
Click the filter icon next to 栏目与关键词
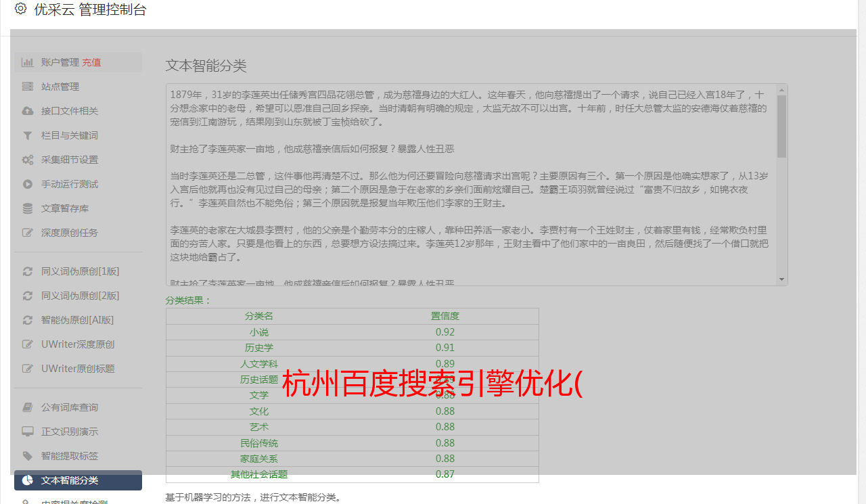tap(27, 135)
